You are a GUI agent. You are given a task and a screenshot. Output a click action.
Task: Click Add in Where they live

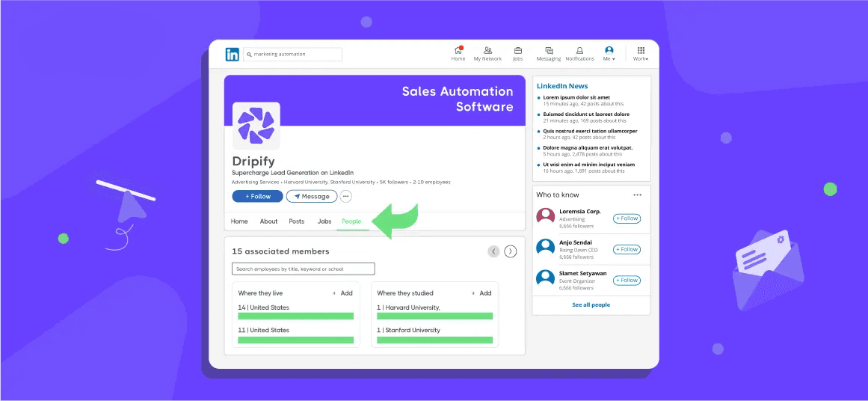coord(342,293)
